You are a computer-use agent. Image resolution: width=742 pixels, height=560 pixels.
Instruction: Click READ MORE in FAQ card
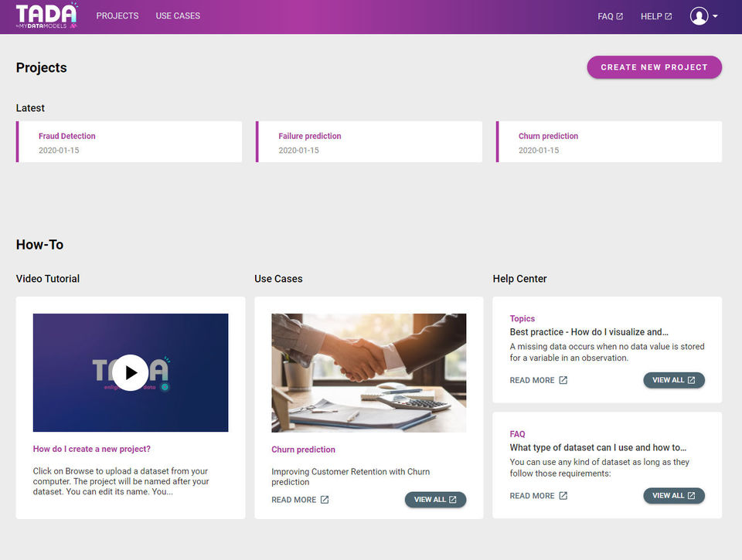[539, 496]
